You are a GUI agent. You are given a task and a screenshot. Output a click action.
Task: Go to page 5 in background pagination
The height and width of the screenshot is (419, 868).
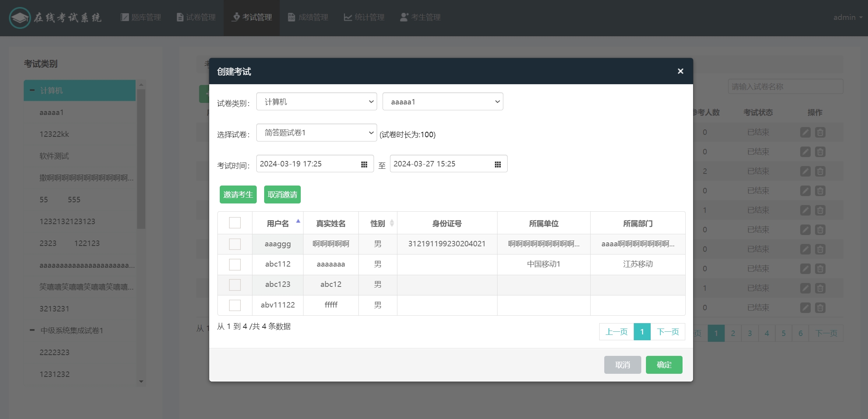coord(783,333)
